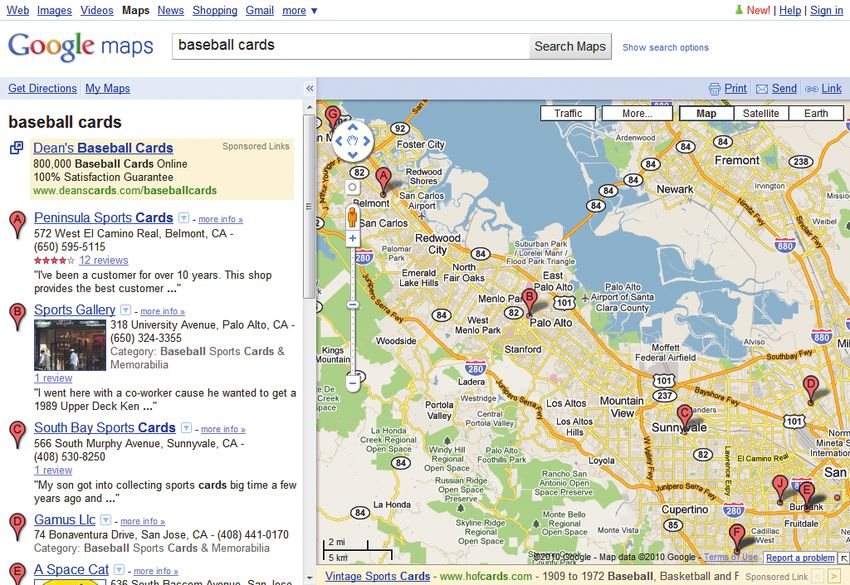Click map marker G at map top-left
Viewport: 850px width, 585px height.
click(x=332, y=118)
